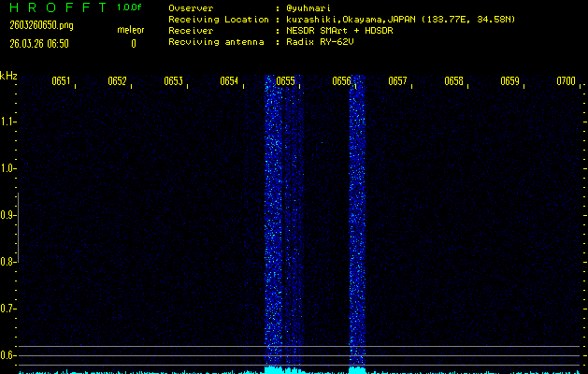Click the observer name @yuhmari
The image size is (588, 374).
pyautogui.click(x=308, y=8)
